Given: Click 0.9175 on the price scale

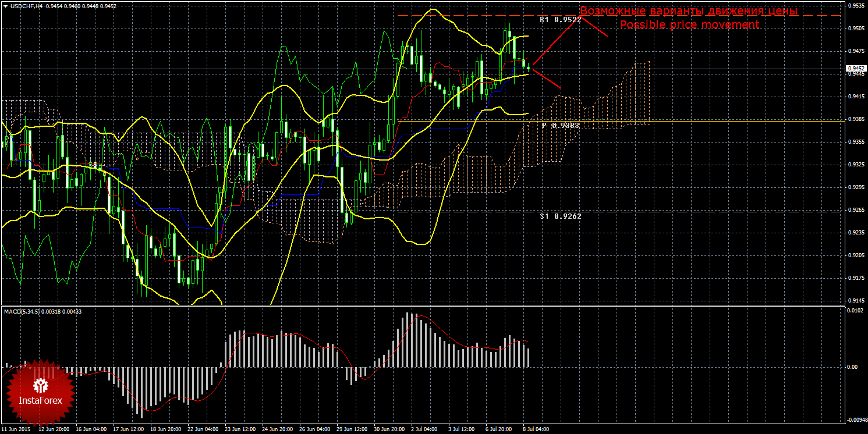Looking at the screenshot, I should tap(855, 278).
